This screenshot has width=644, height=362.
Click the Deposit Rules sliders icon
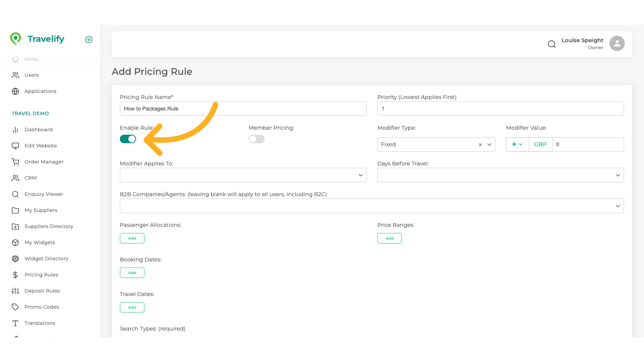click(15, 291)
